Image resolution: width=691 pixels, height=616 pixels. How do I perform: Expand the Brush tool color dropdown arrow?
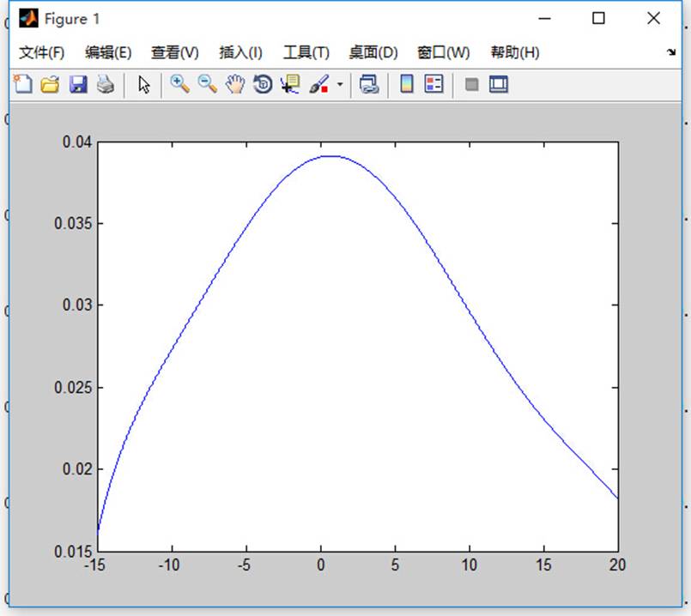(340, 85)
